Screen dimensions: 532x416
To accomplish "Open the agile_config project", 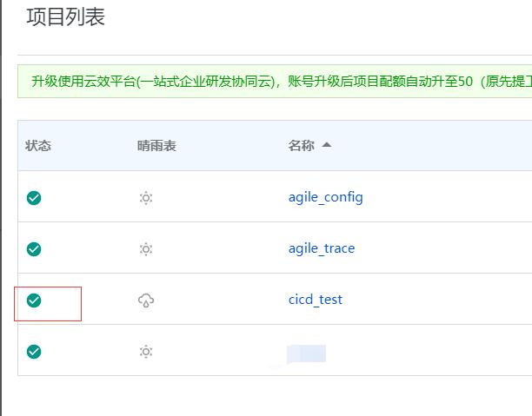I will pyautogui.click(x=325, y=197).
